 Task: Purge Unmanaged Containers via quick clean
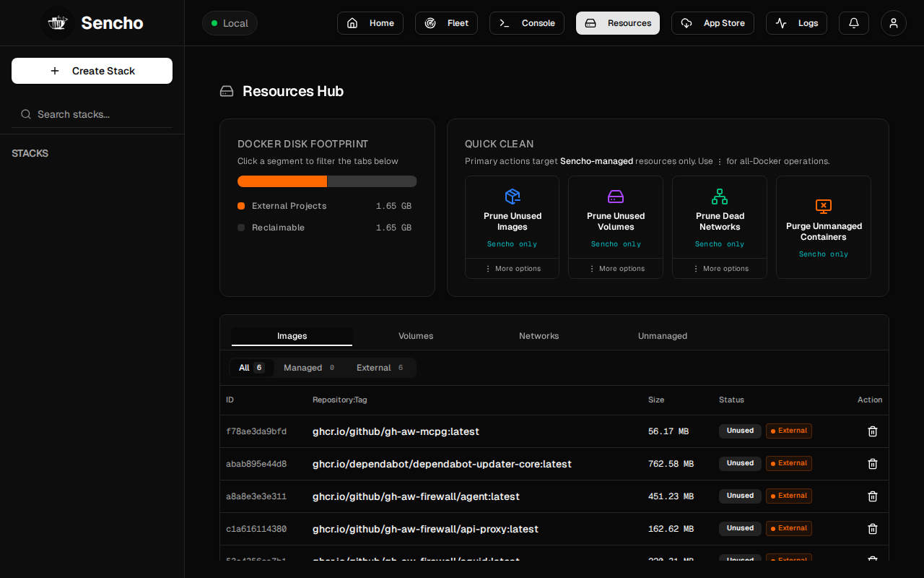(824, 227)
